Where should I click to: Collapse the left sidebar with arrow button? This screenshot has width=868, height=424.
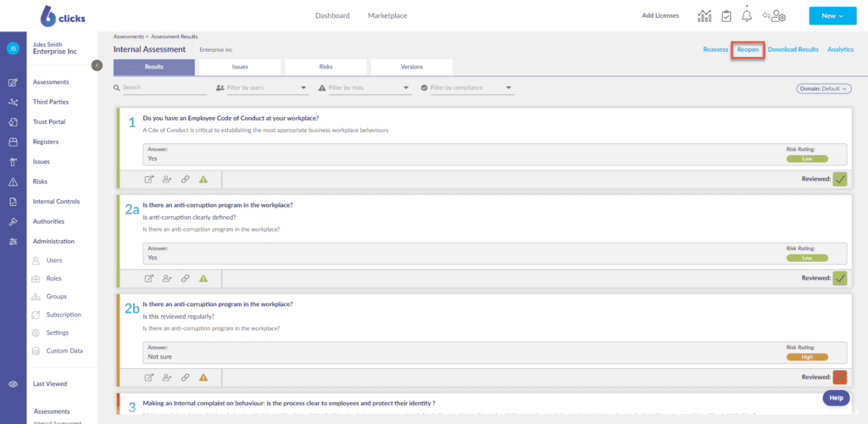[x=97, y=64]
